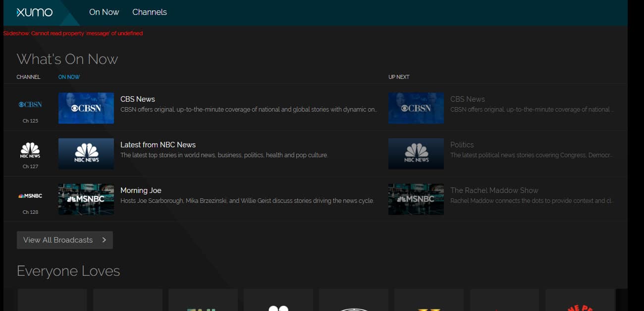Click the Rachel Maddow description text

532,201
